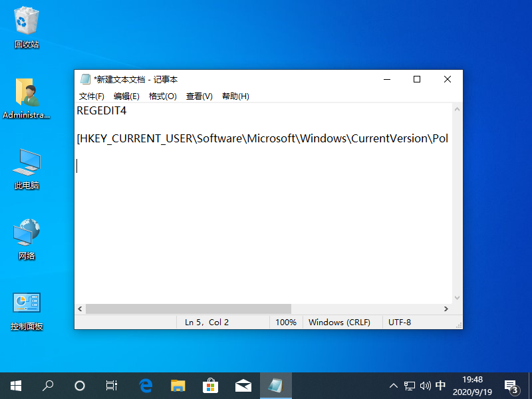Open the 编辑 menu in Notepad
The width and height of the screenshot is (532, 399).
point(127,96)
